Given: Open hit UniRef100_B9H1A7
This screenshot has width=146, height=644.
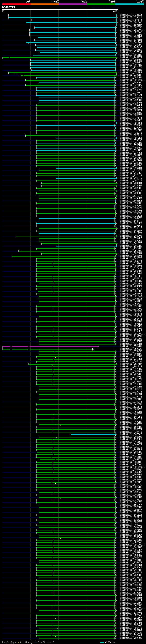Looking at the screenshot, I should 131,25.
